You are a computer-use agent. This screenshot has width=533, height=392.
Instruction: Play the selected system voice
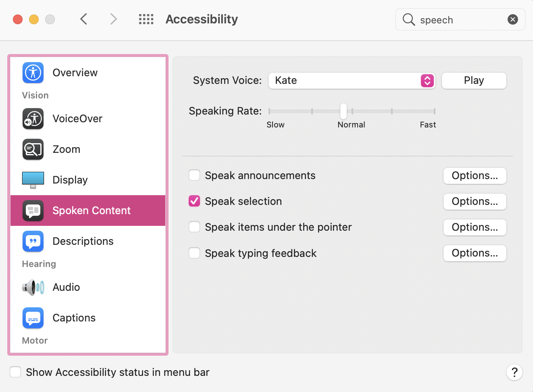(x=474, y=81)
